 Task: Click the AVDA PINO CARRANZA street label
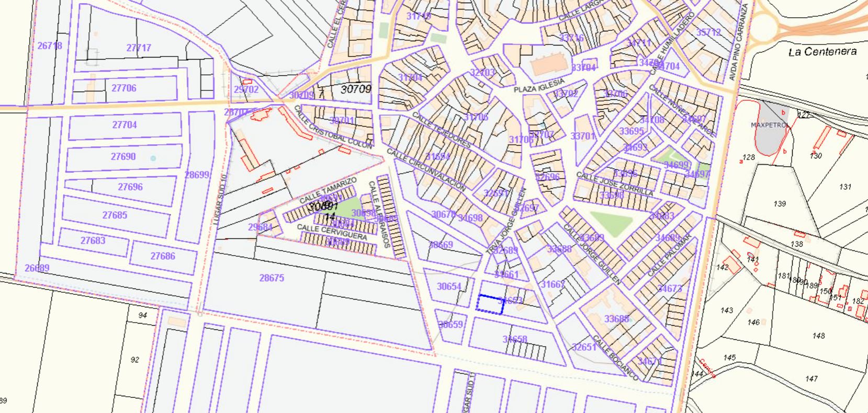point(739,43)
